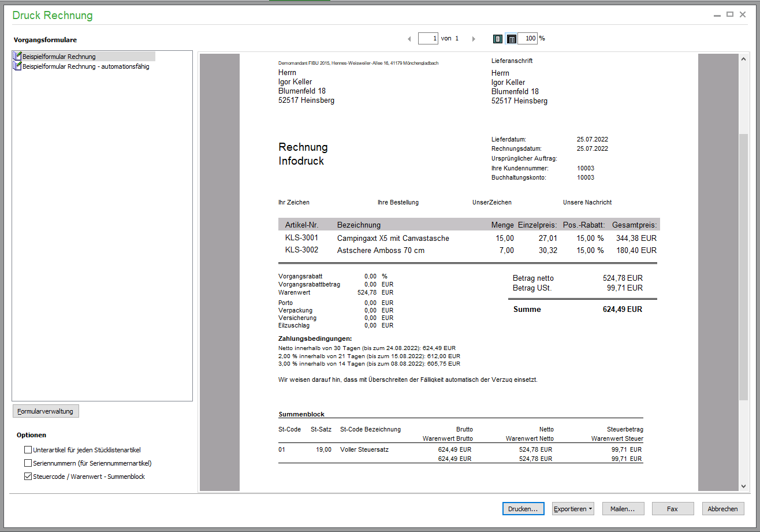760x532 pixels.
Task: Click the icon beside Beispielformular Rechnung
Action: (x=17, y=57)
